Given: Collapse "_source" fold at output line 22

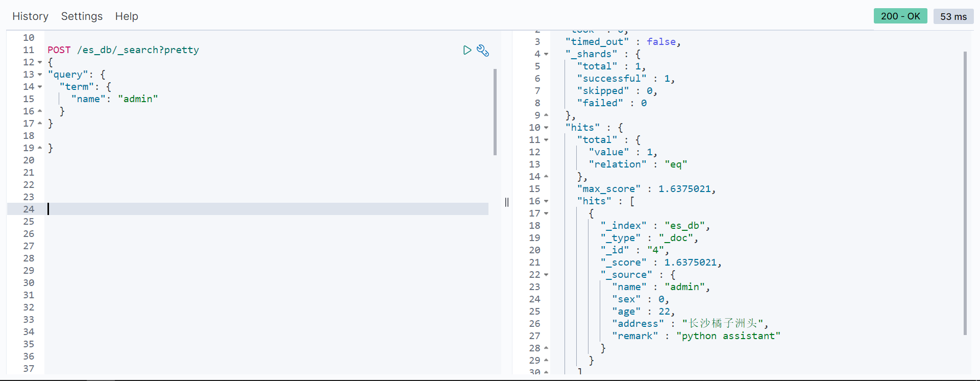Looking at the screenshot, I should 546,275.
